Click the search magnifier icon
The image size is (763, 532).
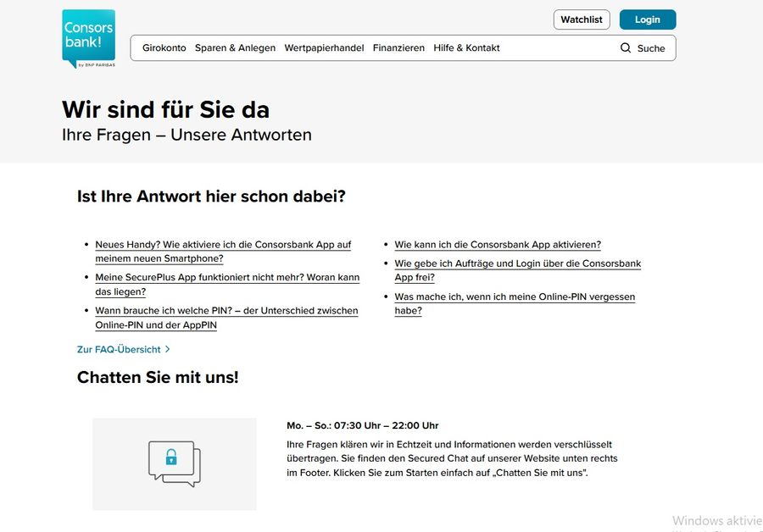click(626, 47)
